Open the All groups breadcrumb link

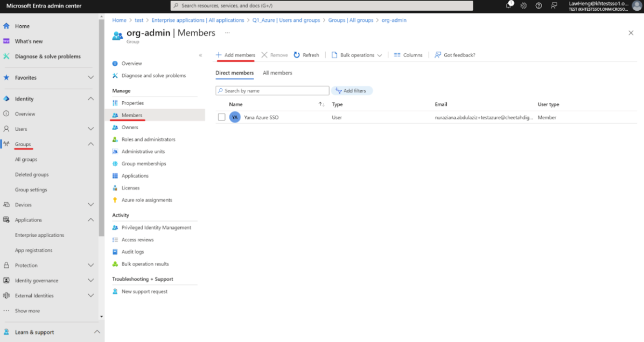tap(351, 20)
